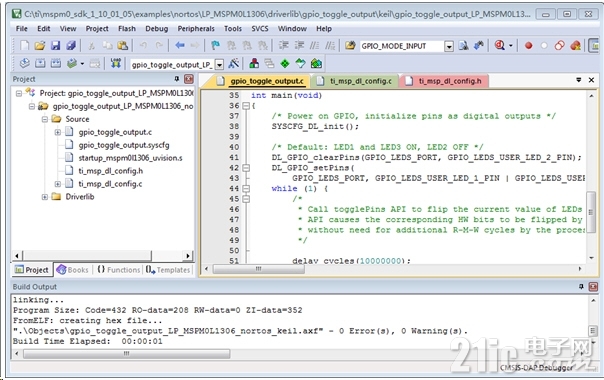Viewport: 604px width, 380px height.
Task: Click the target name combo field
Action: click(x=173, y=64)
